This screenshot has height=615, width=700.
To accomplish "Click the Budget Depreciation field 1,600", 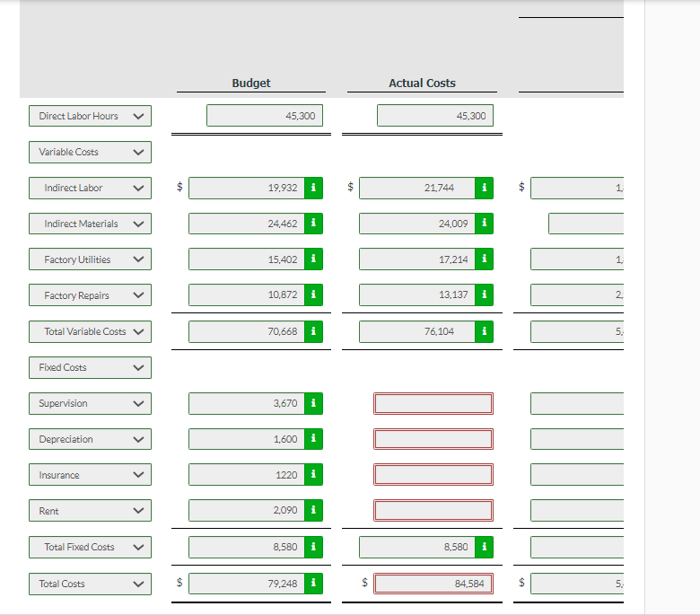I will [247, 439].
